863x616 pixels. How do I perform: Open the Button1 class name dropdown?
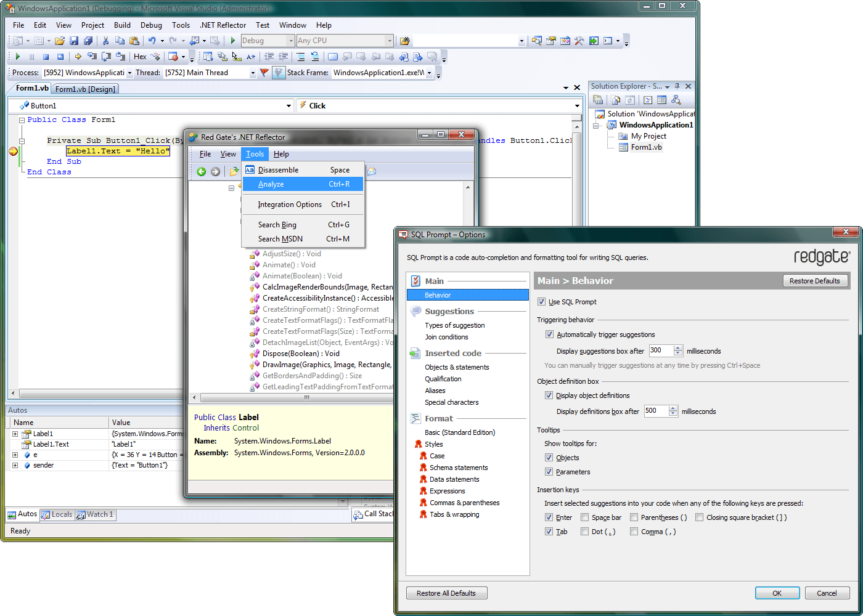pos(288,106)
